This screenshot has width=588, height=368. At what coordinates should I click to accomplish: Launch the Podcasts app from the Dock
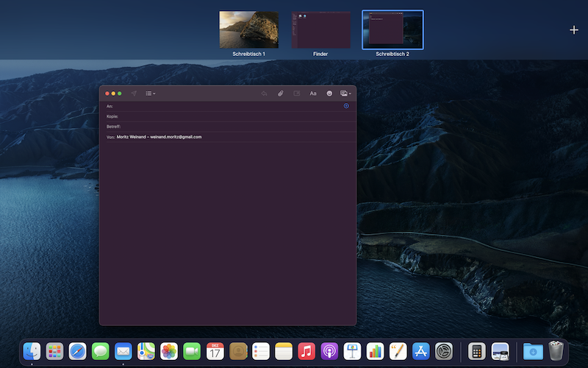pos(329,351)
